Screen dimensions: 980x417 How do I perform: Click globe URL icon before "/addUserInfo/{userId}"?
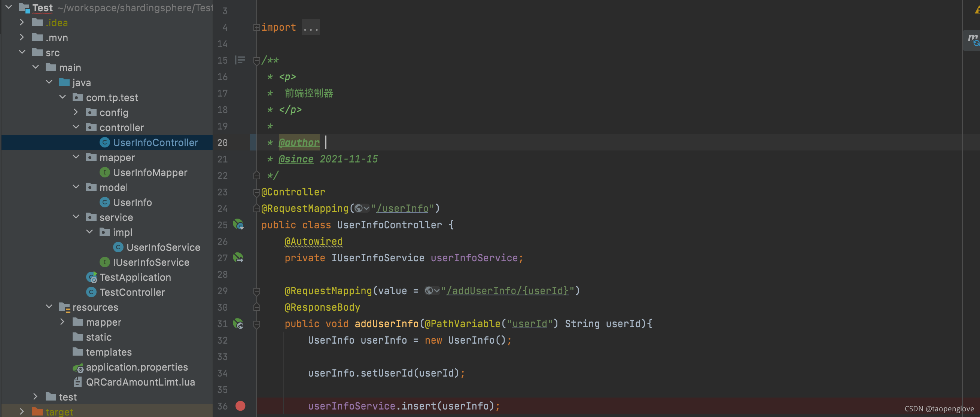[429, 291]
